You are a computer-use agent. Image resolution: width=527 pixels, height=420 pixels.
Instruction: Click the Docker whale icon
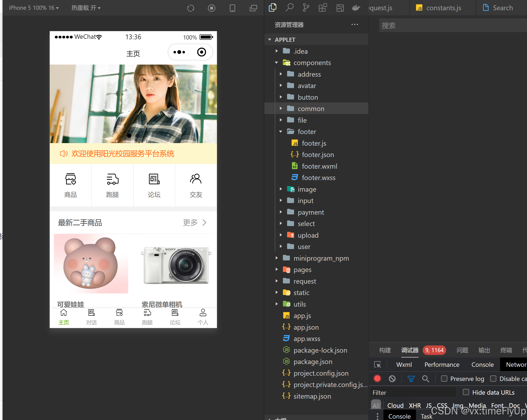tap(356, 8)
